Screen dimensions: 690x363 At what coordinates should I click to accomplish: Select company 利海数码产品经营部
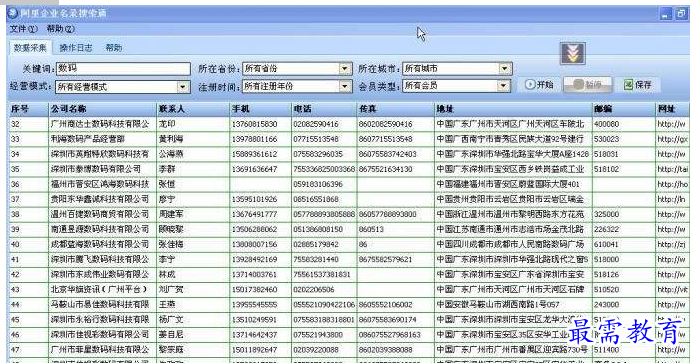tap(88, 139)
